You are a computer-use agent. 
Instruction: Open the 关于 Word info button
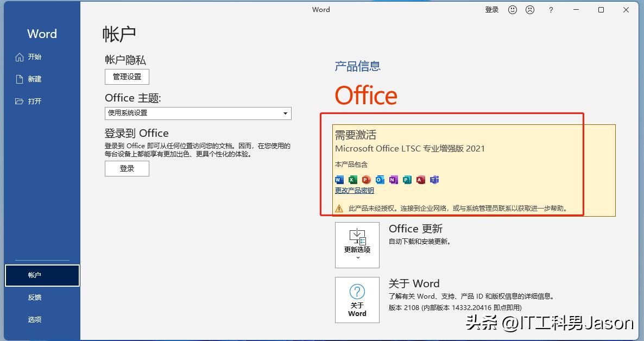357,300
